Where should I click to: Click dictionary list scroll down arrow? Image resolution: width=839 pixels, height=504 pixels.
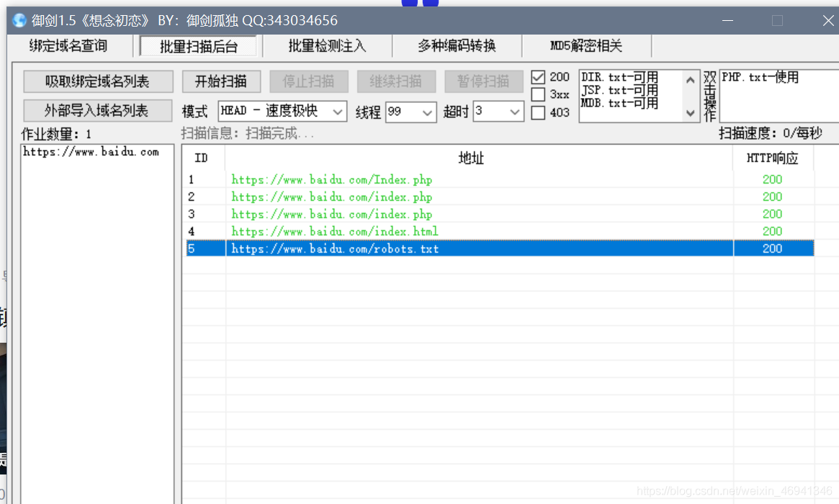pyautogui.click(x=690, y=113)
